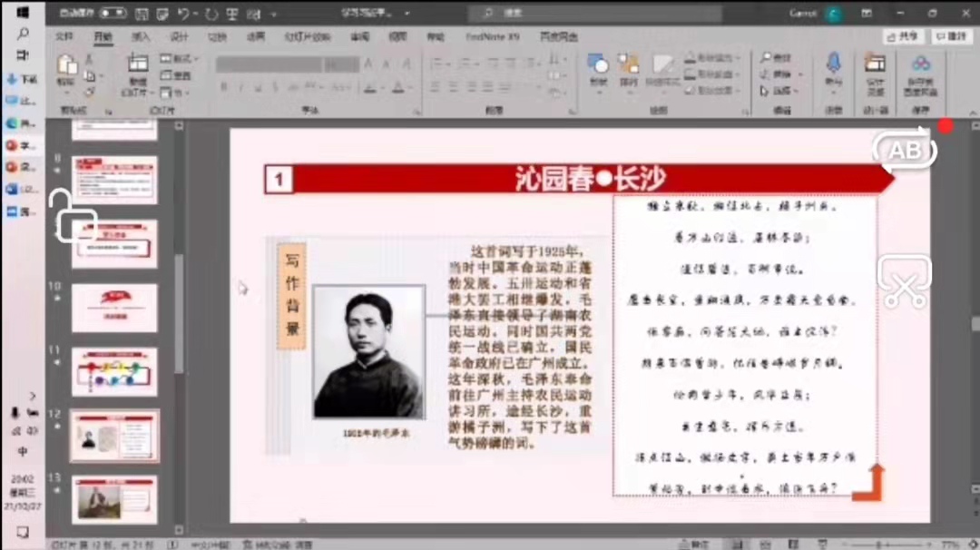Click the Arrange objects icon

[x=628, y=64]
